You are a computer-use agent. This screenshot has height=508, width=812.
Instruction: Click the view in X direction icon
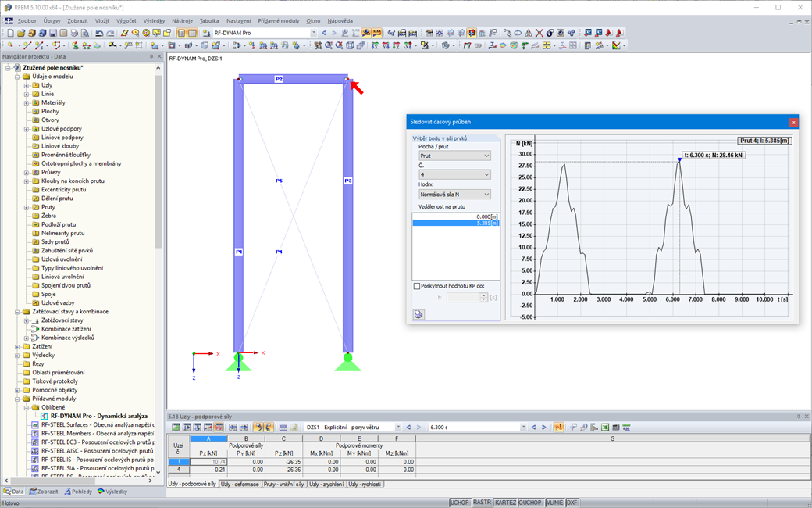coord(375,45)
